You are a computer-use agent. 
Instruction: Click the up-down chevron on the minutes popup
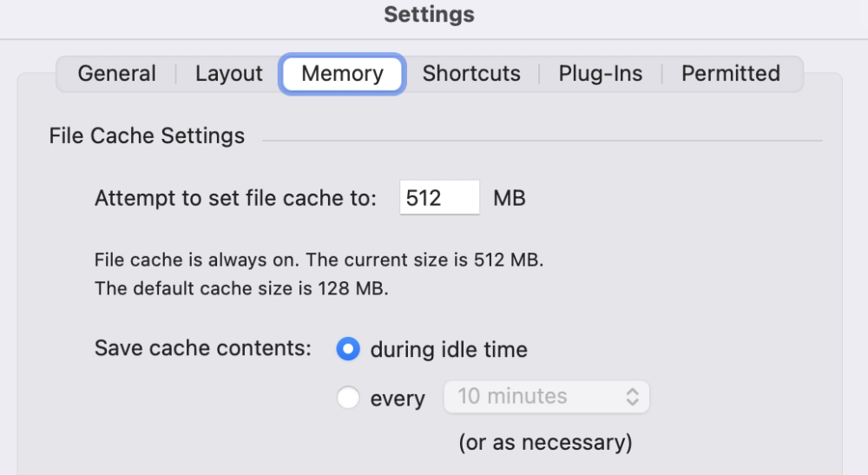click(x=633, y=397)
